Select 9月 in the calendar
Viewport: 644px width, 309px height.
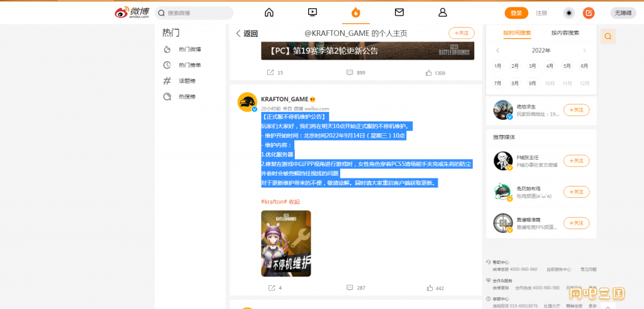click(533, 84)
